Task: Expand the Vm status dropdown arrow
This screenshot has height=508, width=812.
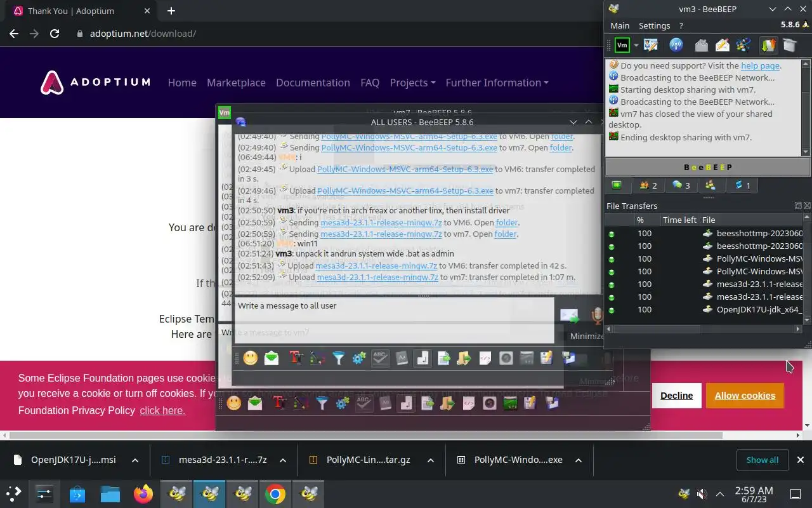Action: (636, 46)
